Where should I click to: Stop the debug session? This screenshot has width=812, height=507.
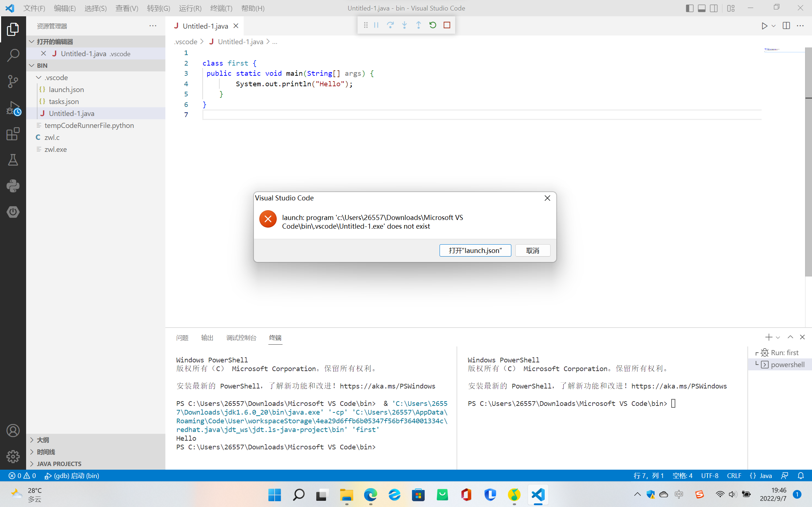pyautogui.click(x=447, y=25)
